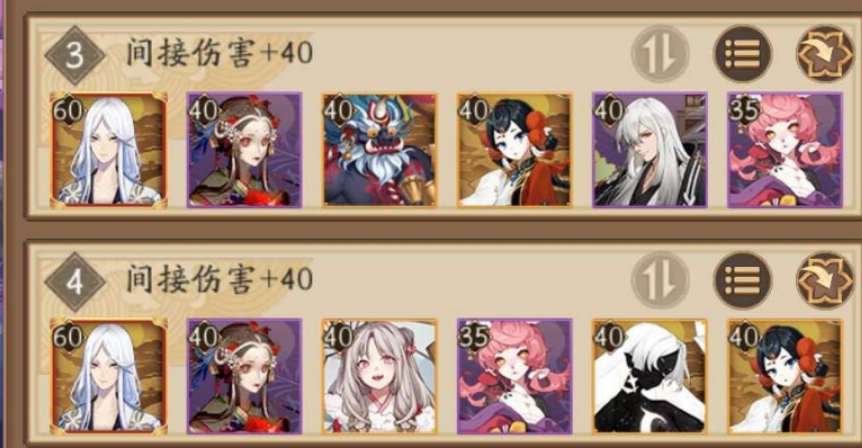Pick the level 35 pink-haired character in team 4
Image resolution: width=862 pixels, height=448 pixels.
515,377
